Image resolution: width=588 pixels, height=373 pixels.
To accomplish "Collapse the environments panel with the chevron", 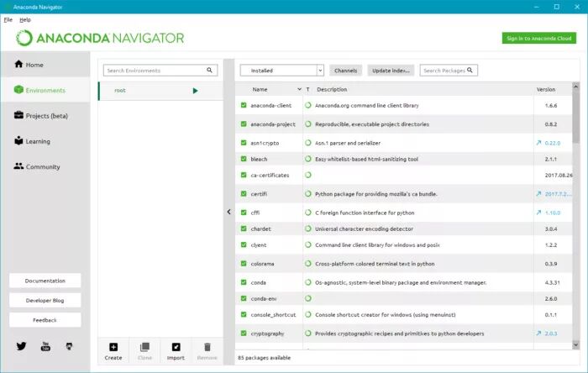I will point(228,212).
